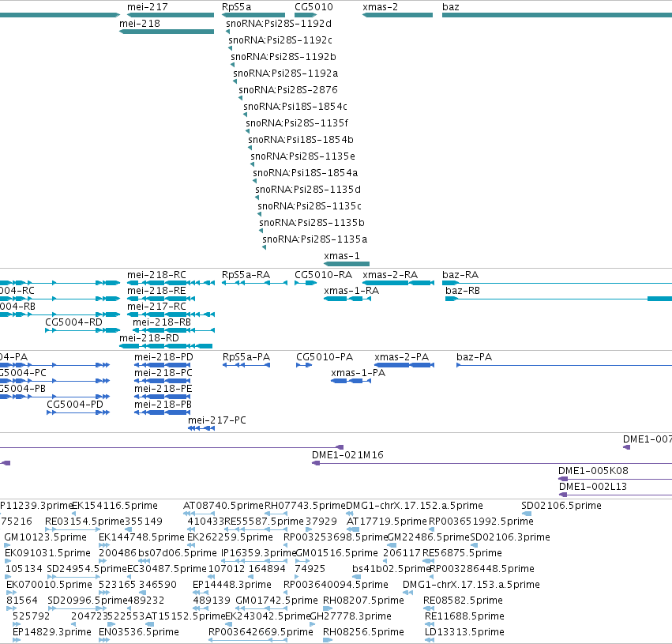The width and height of the screenshot is (672, 644).
Task: Select the RpS5a-PA protein label
Action: 246,357
